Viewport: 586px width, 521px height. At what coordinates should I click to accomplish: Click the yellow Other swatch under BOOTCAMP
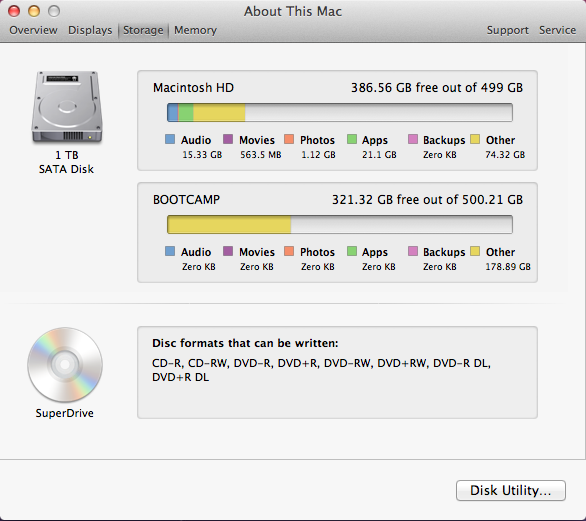[475, 251]
